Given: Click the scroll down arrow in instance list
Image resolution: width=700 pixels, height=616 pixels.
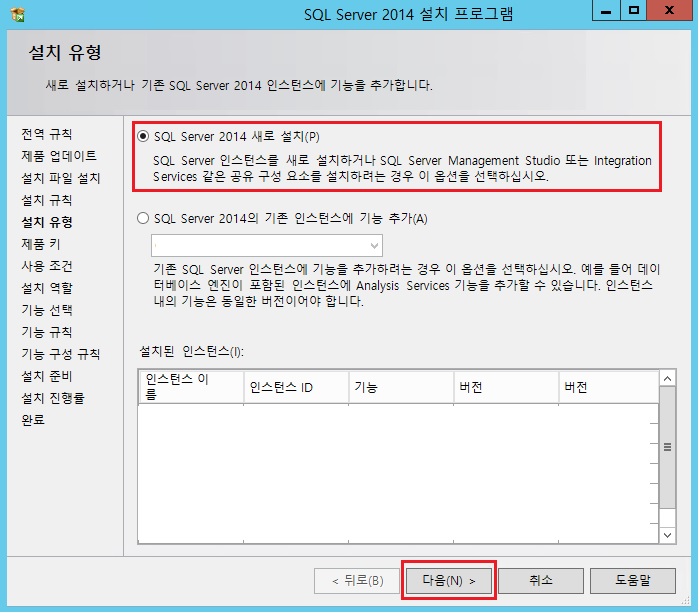Looking at the screenshot, I should pyautogui.click(x=667, y=535).
